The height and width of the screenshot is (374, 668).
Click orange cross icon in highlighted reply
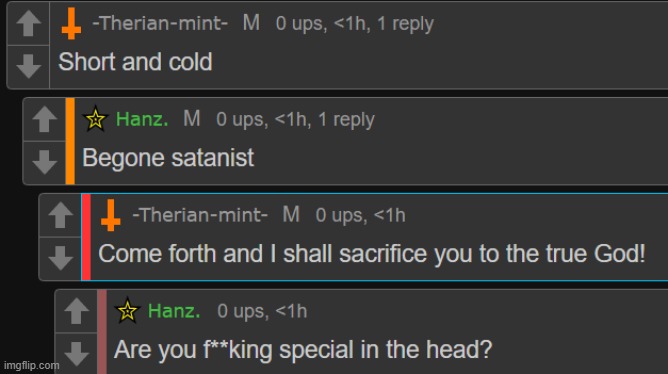coord(111,216)
